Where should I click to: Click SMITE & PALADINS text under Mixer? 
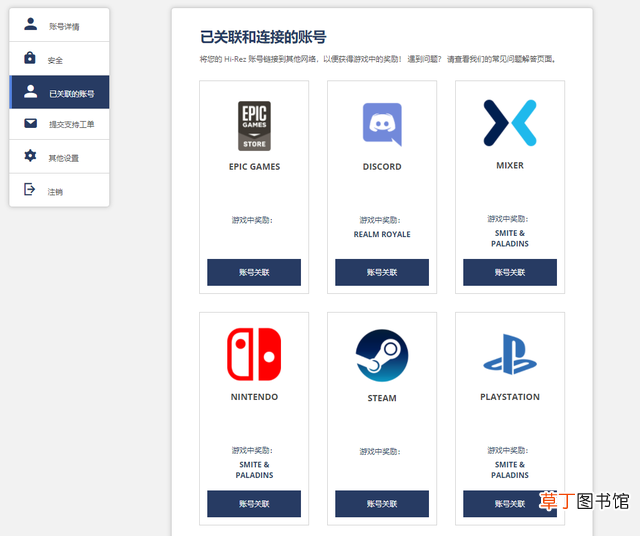click(510, 238)
